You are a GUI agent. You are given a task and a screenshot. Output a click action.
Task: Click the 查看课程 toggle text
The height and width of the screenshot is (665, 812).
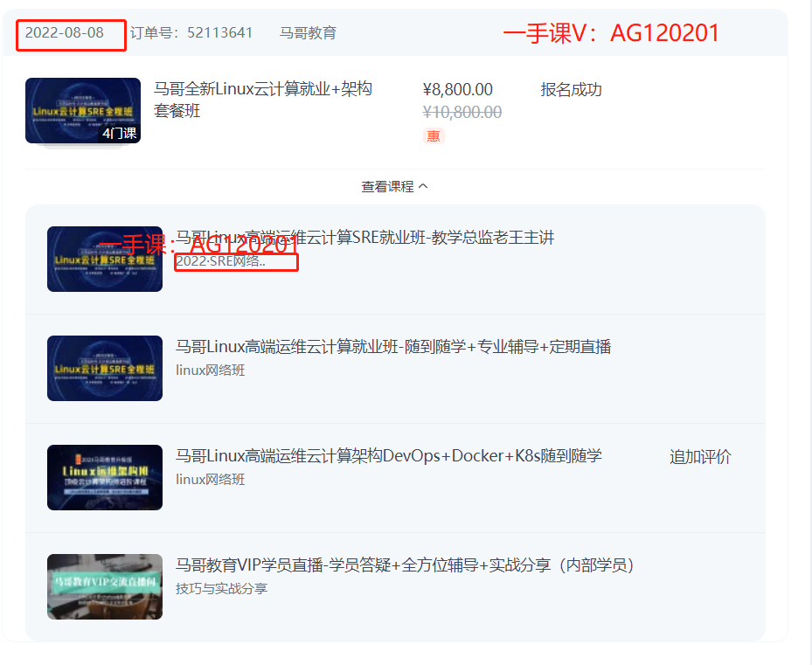pos(387,186)
